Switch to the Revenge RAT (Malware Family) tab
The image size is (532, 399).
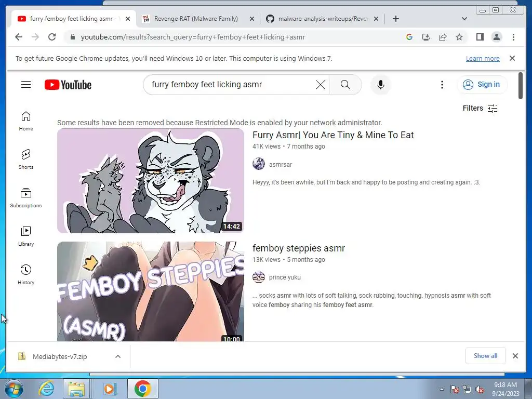coord(196,19)
